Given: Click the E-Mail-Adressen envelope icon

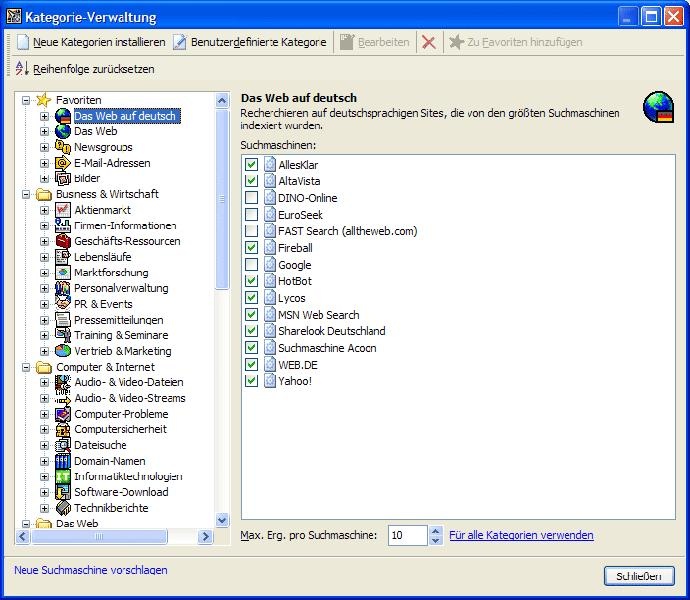Looking at the screenshot, I should (63, 163).
